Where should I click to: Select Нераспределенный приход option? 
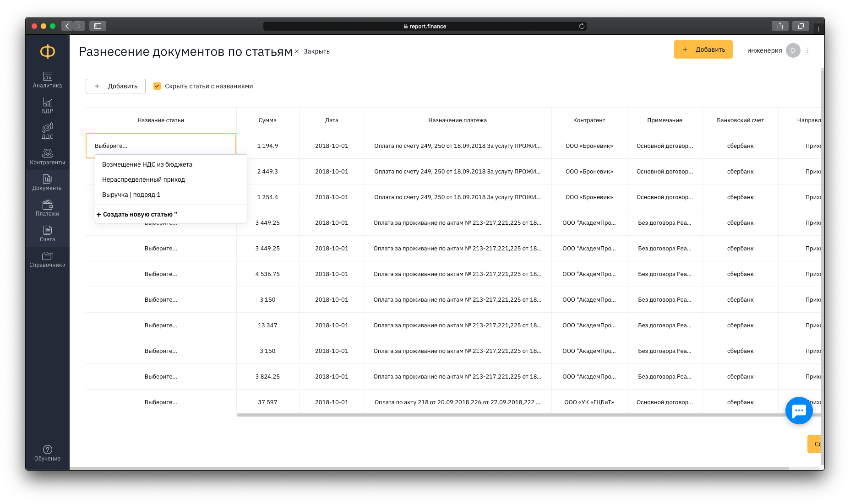[x=171, y=179]
